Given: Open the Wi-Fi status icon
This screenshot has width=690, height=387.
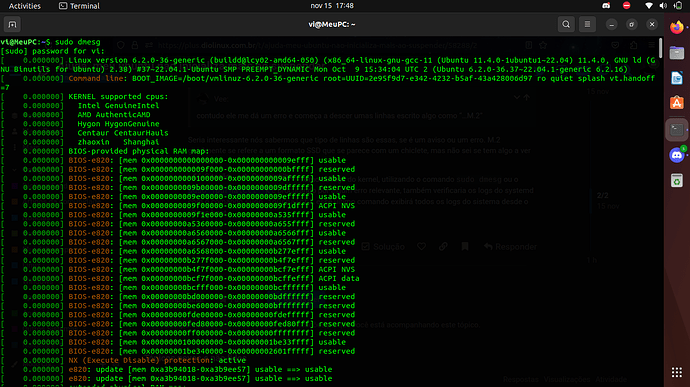Looking at the screenshot, I should pyautogui.click(x=649, y=6).
